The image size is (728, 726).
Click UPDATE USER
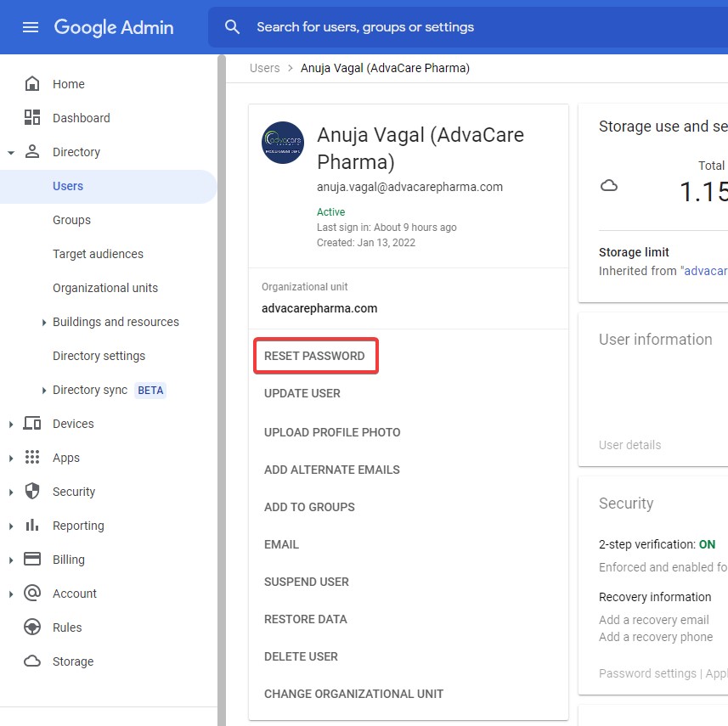pyautogui.click(x=302, y=393)
